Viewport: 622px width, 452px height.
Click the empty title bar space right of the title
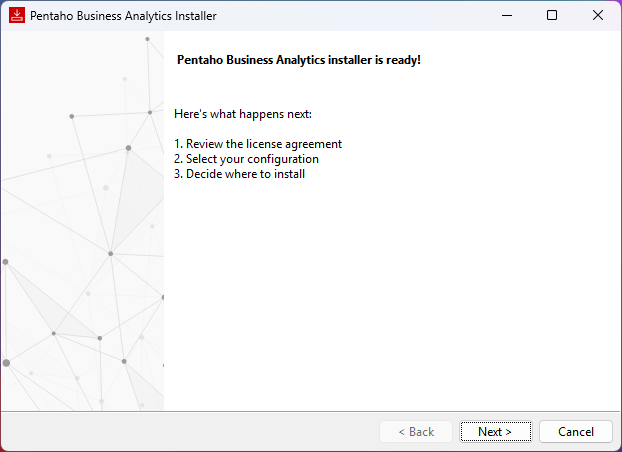(x=350, y=16)
